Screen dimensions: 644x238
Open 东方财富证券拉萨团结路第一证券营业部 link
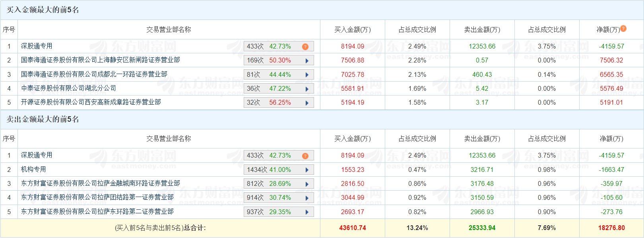97,197
